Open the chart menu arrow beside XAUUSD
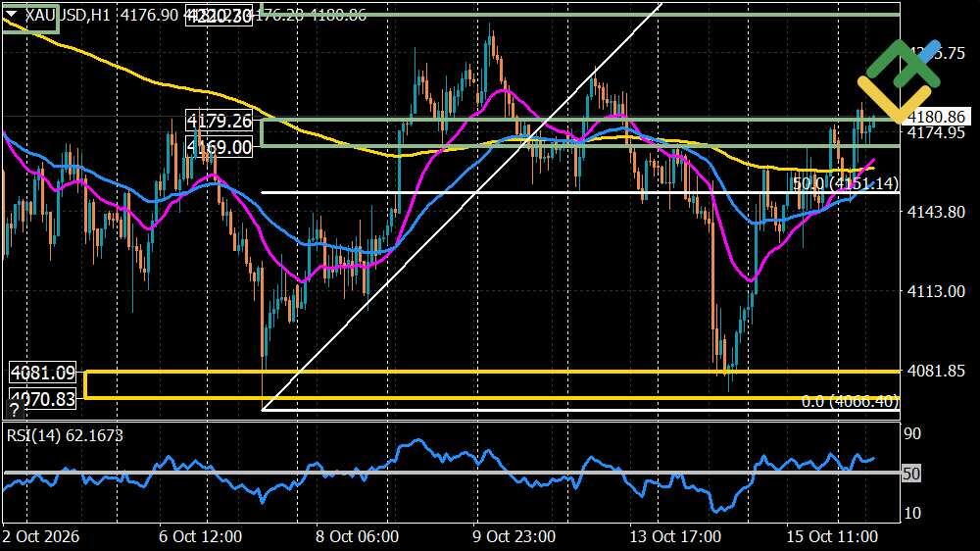Image resolution: width=980 pixels, height=551 pixels. [11, 14]
